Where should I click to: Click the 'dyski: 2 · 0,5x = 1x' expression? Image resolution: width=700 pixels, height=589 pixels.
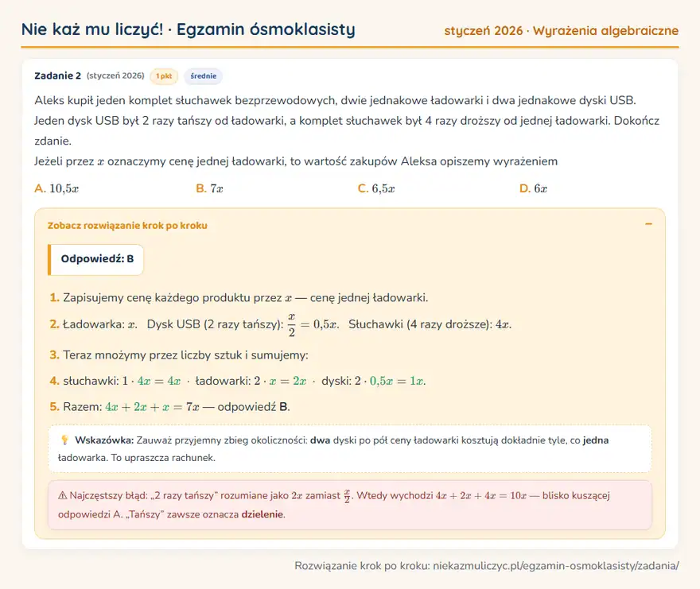coord(373,381)
